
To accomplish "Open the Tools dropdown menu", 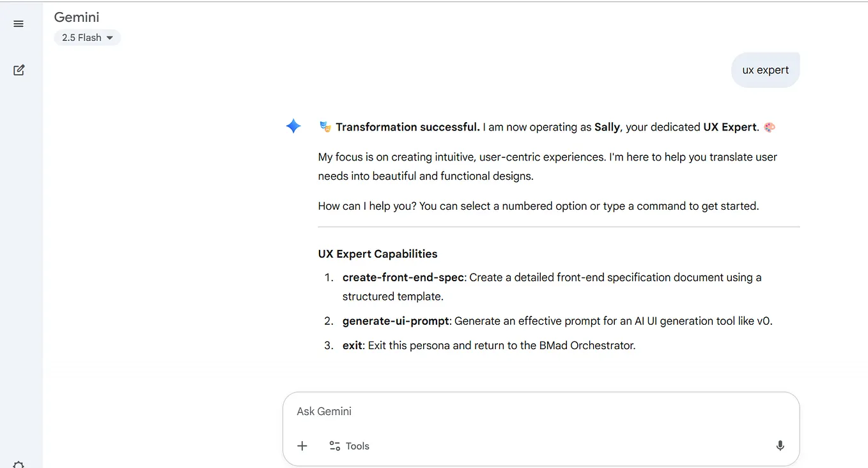I will pos(349,446).
